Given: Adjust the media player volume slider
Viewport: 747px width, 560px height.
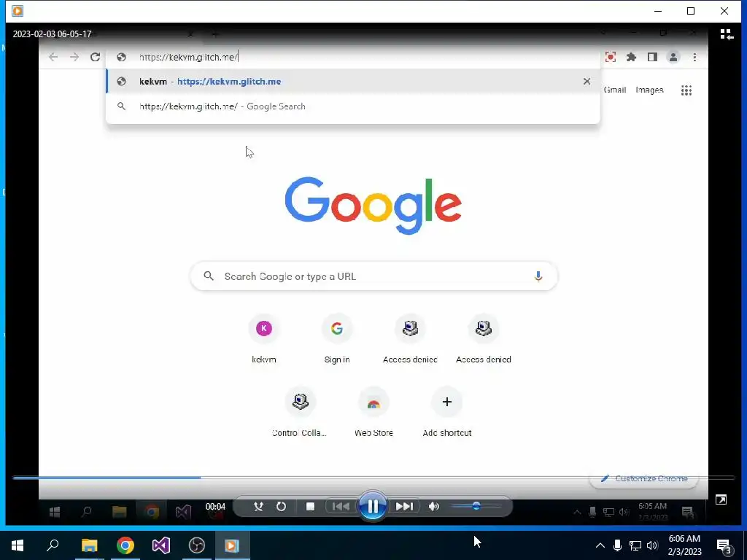Looking at the screenshot, I should pyautogui.click(x=476, y=506).
